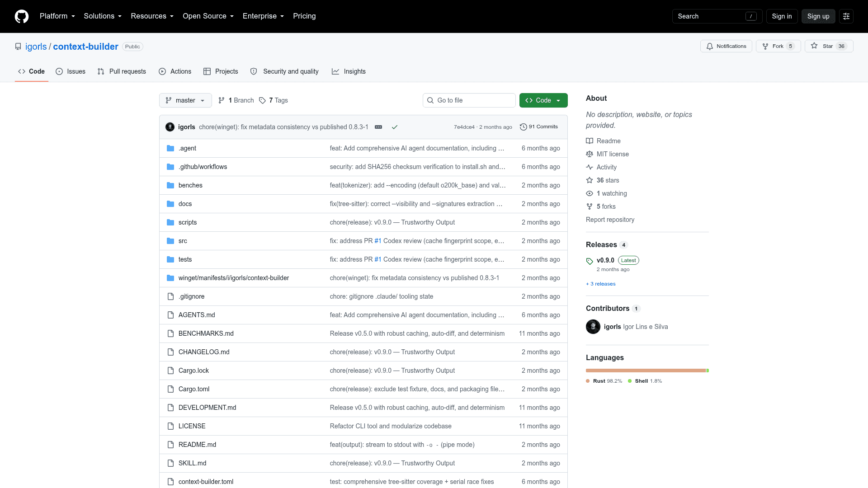This screenshot has width=868, height=488.
Task: Expand the Solutions menu
Action: pos(103,16)
